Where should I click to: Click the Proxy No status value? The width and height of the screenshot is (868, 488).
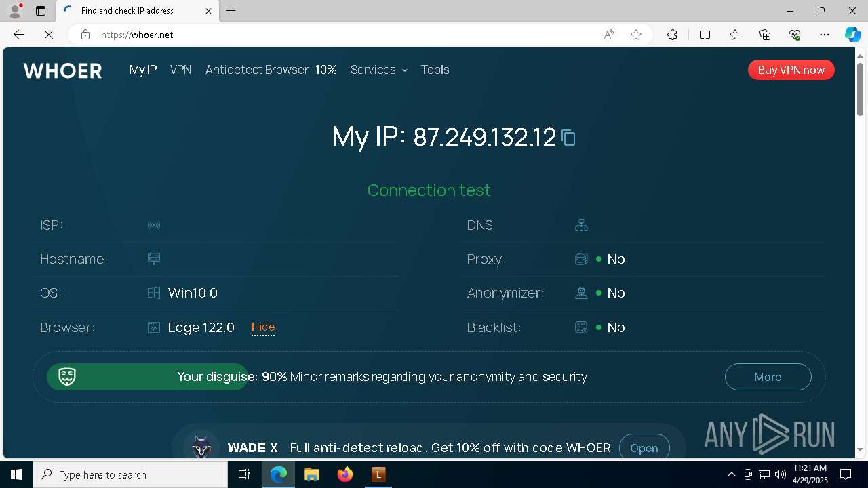[x=616, y=259]
